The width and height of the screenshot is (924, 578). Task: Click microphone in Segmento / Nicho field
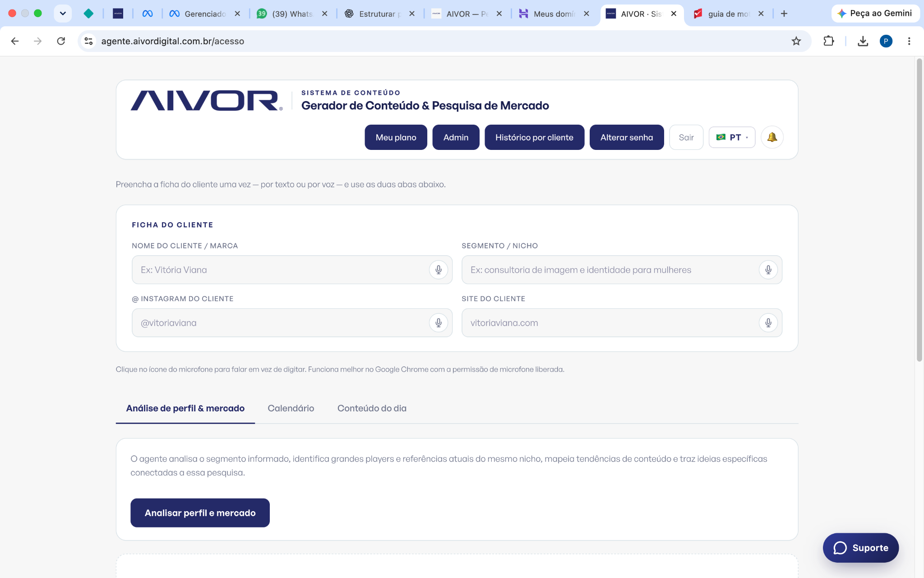tap(768, 270)
